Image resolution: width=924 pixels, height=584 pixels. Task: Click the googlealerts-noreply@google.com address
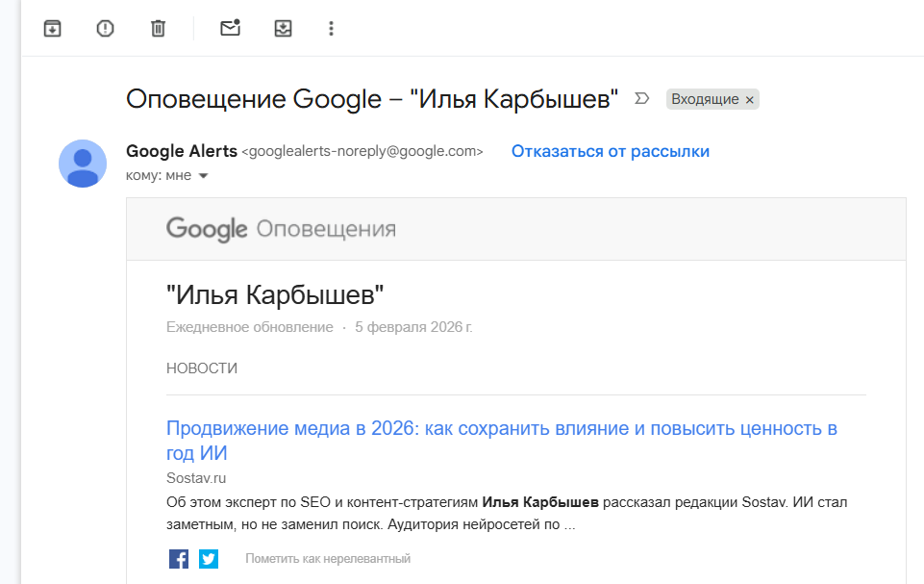click(x=362, y=151)
